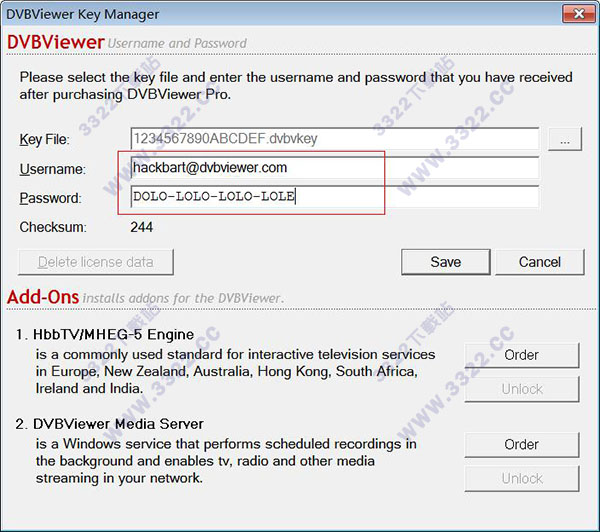Click the Password label
600x532 pixels.
51,198
